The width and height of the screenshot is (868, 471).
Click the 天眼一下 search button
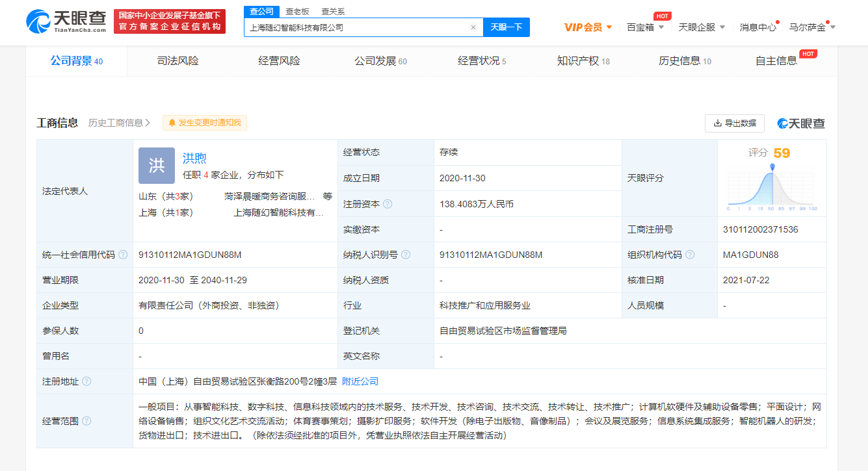click(506, 27)
